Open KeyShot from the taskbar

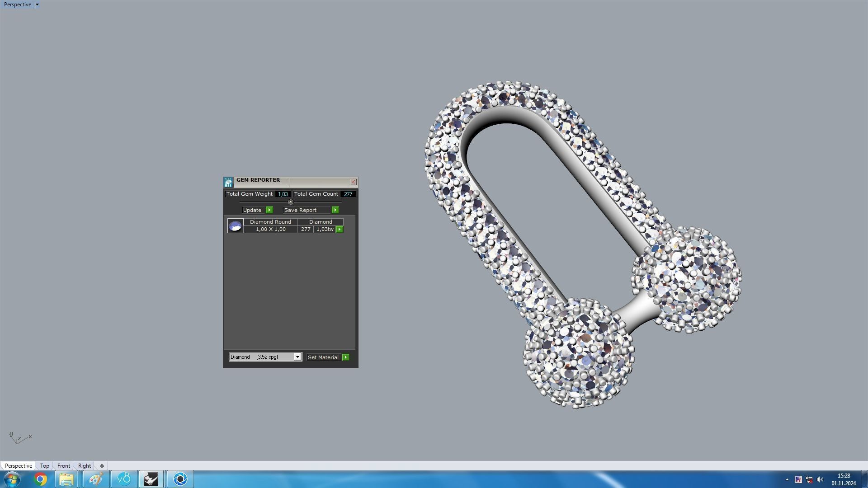(180, 479)
